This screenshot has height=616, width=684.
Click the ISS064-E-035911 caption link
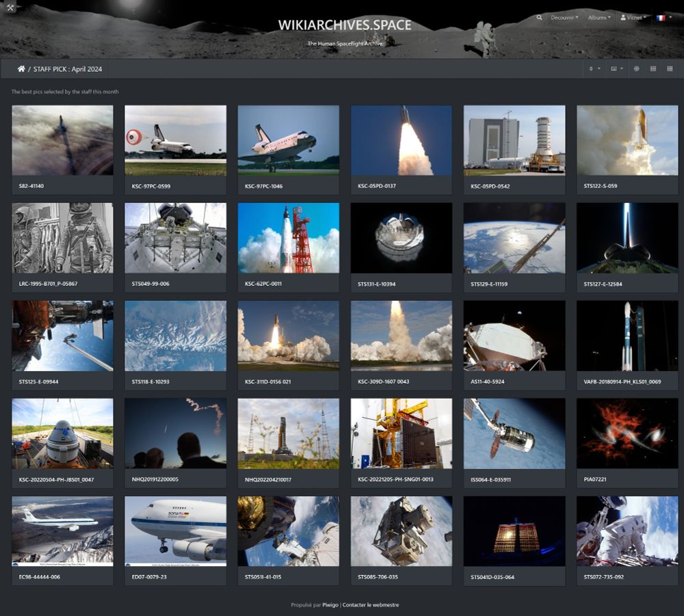click(490, 479)
